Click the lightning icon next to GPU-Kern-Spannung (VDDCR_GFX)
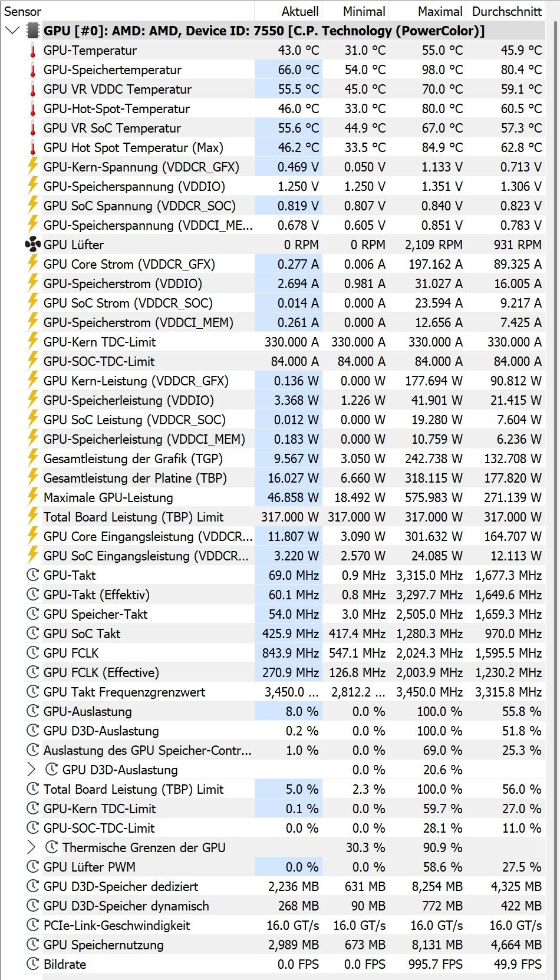The image size is (560, 980). 33,167
